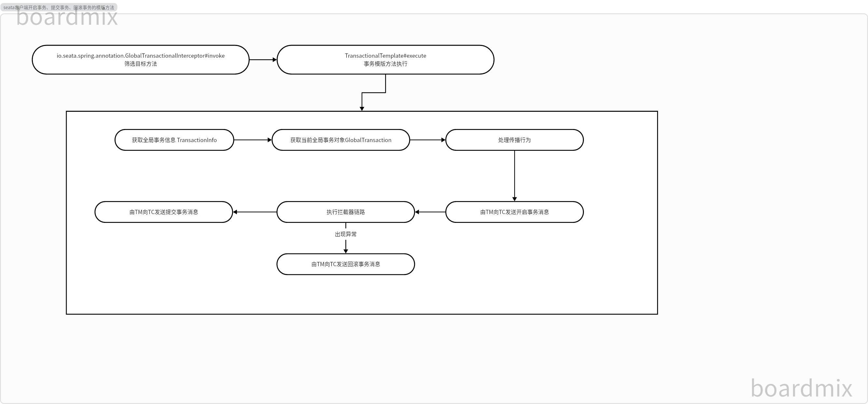Screen dimensions: 868x404
Task: Click '执行拦截器链路' node
Action: click(344, 212)
